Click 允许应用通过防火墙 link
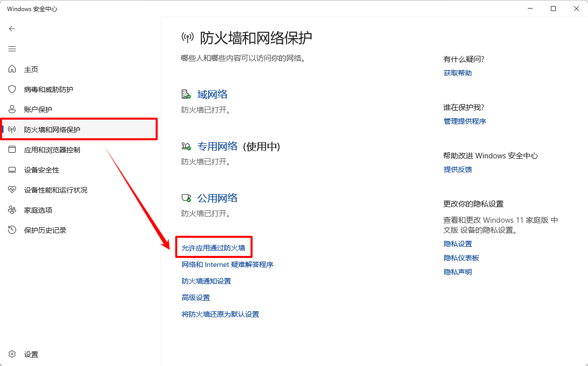Image resolution: width=588 pixels, height=366 pixels. point(213,248)
